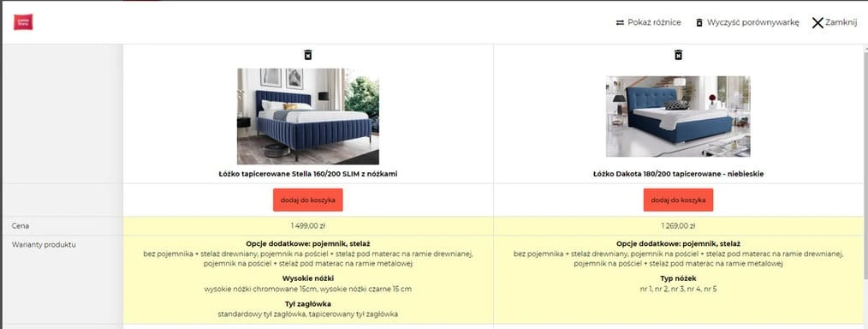Add the Stella bed to the cart
Screen dimensions: 868x329
tap(308, 200)
